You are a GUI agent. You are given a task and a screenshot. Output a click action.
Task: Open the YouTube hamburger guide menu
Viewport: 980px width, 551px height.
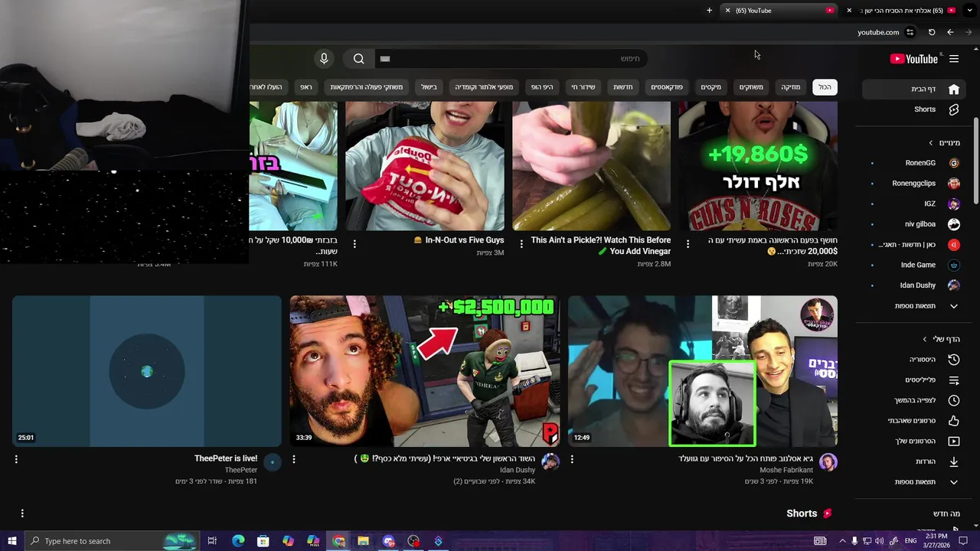point(954,59)
